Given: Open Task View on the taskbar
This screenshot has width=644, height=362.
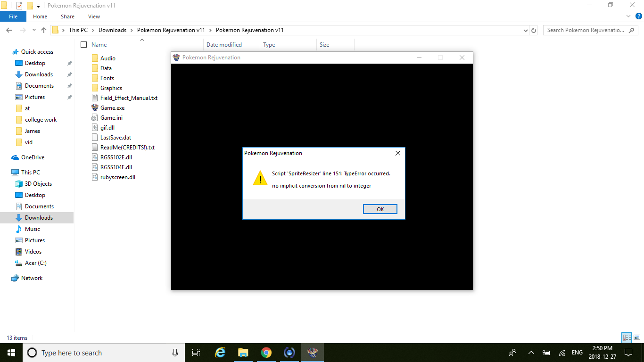Looking at the screenshot, I should [196, 353].
